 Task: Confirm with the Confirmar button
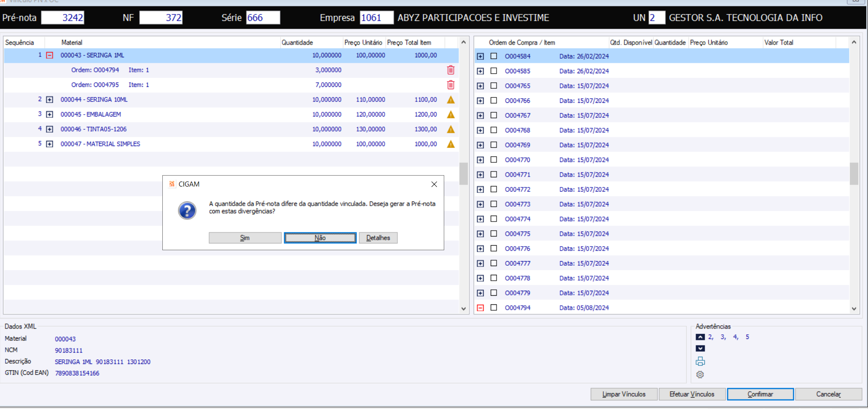(x=760, y=394)
